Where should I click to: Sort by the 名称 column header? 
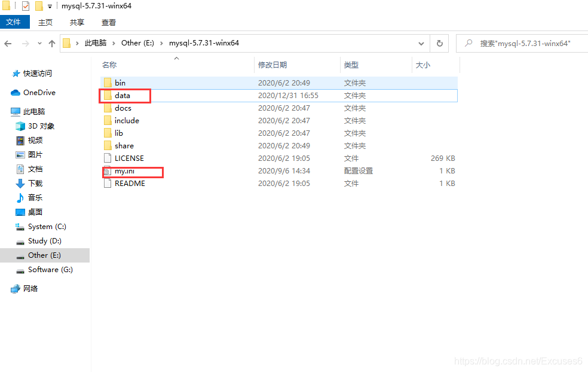[109, 65]
